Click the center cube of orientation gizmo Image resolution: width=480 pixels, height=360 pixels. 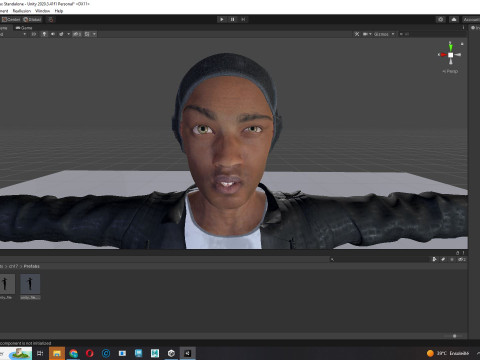[450, 55]
